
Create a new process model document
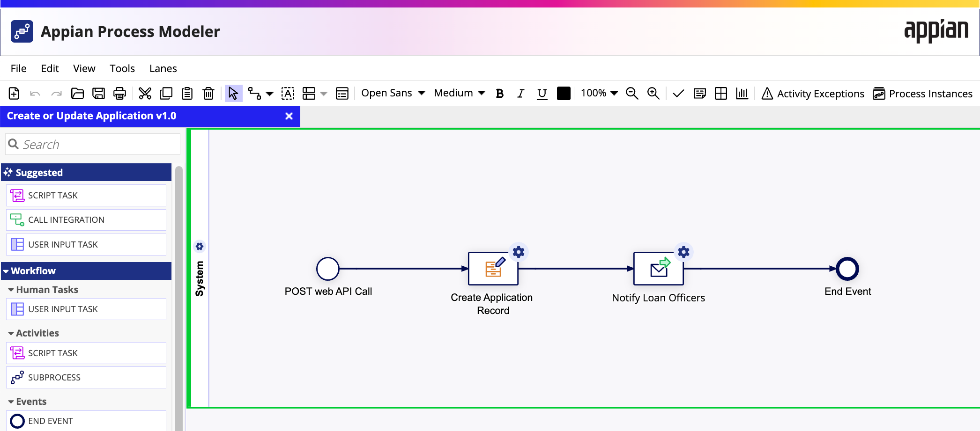(x=14, y=94)
